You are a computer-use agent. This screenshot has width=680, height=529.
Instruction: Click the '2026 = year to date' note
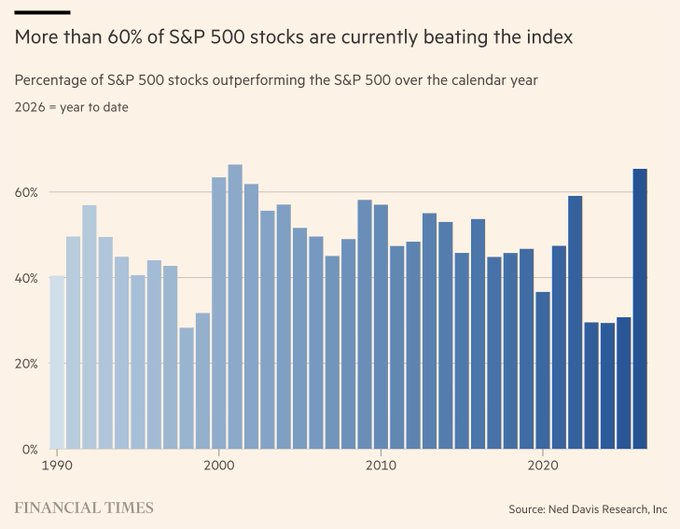tap(72, 107)
